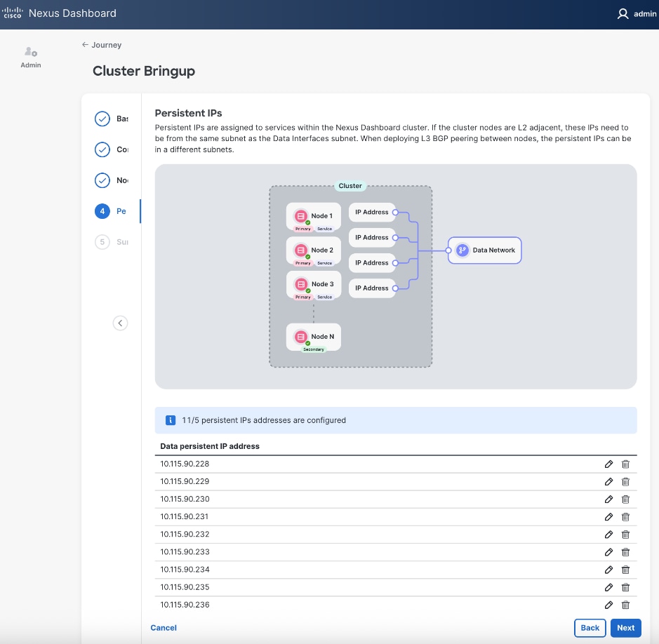Click the Cisco Nexus Dashboard logo

click(x=14, y=13)
